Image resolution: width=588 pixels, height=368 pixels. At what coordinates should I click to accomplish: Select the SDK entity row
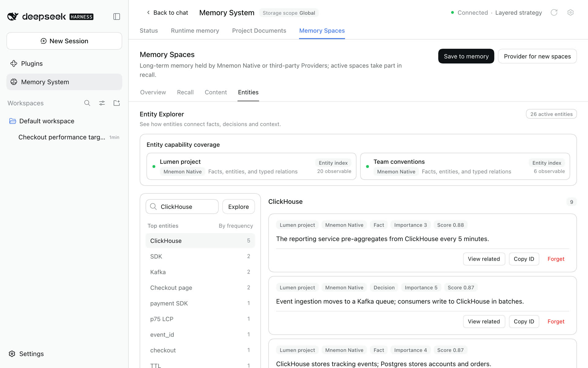pyautogui.click(x=200, y=256)
